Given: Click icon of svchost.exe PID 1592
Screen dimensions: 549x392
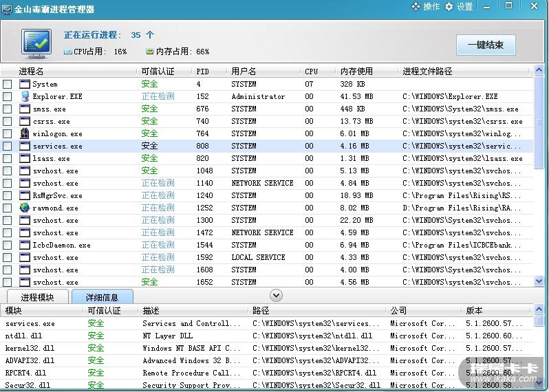Looking at the screenshot, I should pyautogui.click(x=25, y=257).
